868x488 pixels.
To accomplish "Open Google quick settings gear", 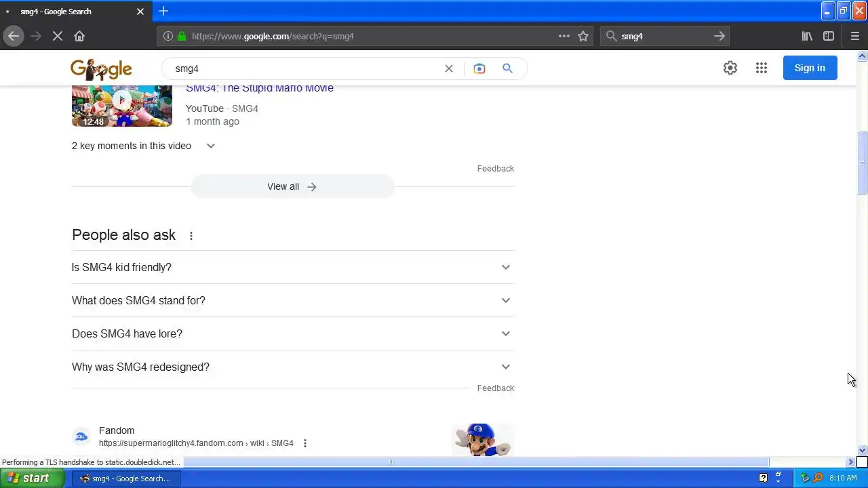I will coord(730,68).
